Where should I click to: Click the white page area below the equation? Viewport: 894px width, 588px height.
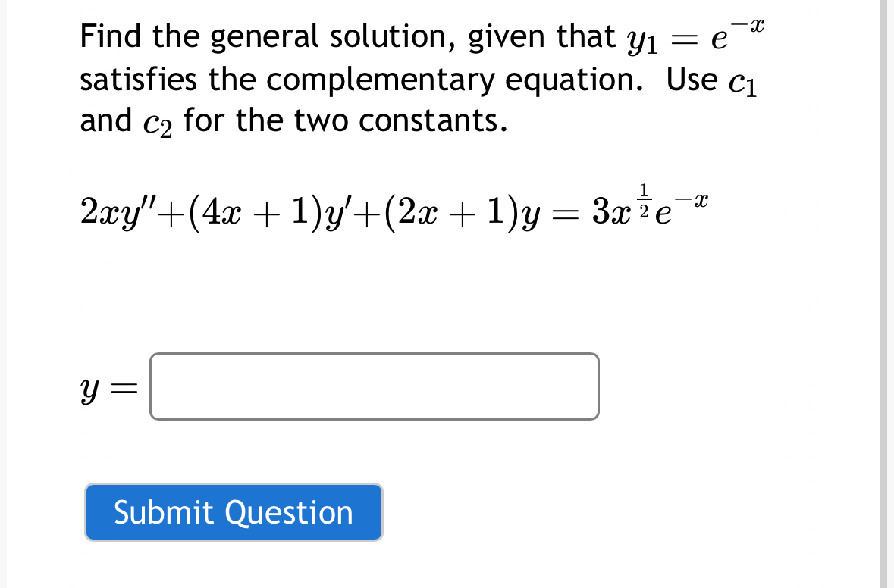[x=379, y=296]
